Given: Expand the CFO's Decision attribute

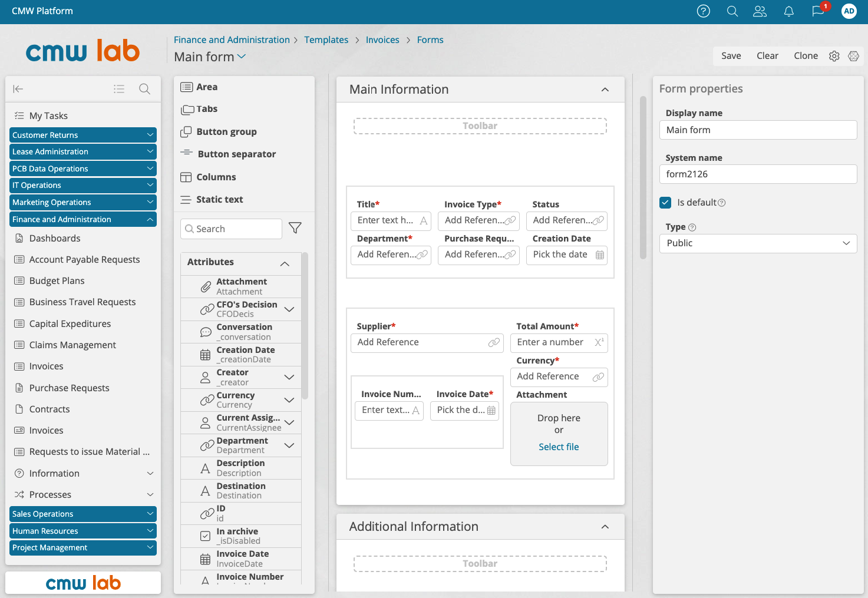Looking at the screenshot, I should (x=289, y=309).
